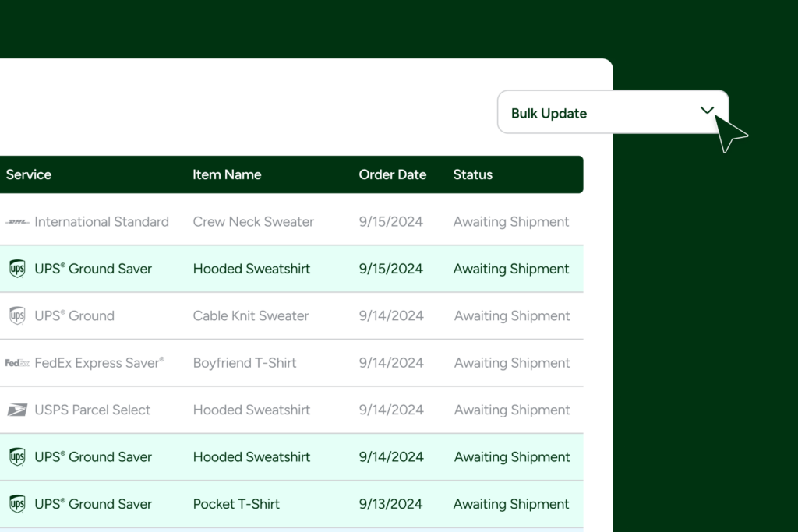Click the FedEx logo in the Express Saver row
The height and width of the screenshot is (532, 798).
pyautogui.click(x=17, y=363)
